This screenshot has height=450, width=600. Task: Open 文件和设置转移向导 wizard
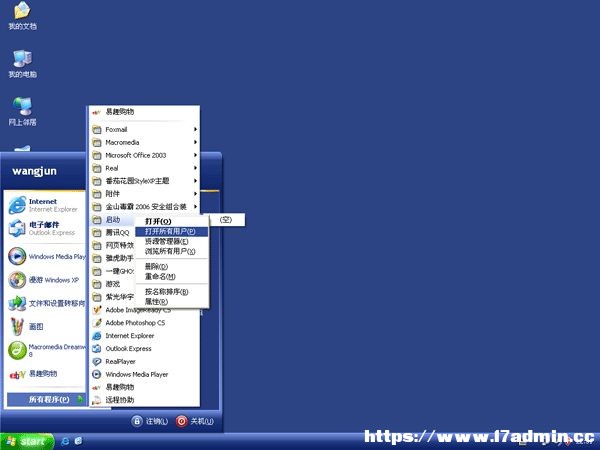46,303
